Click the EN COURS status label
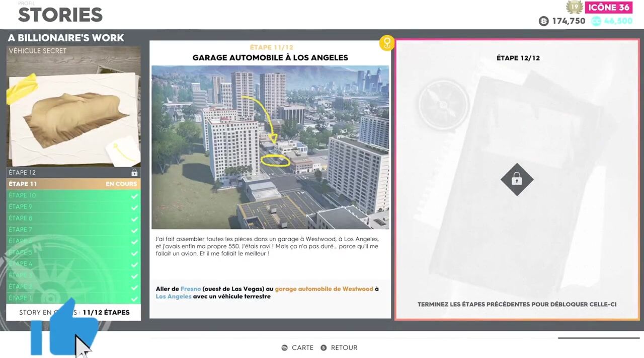 (121, 184)
